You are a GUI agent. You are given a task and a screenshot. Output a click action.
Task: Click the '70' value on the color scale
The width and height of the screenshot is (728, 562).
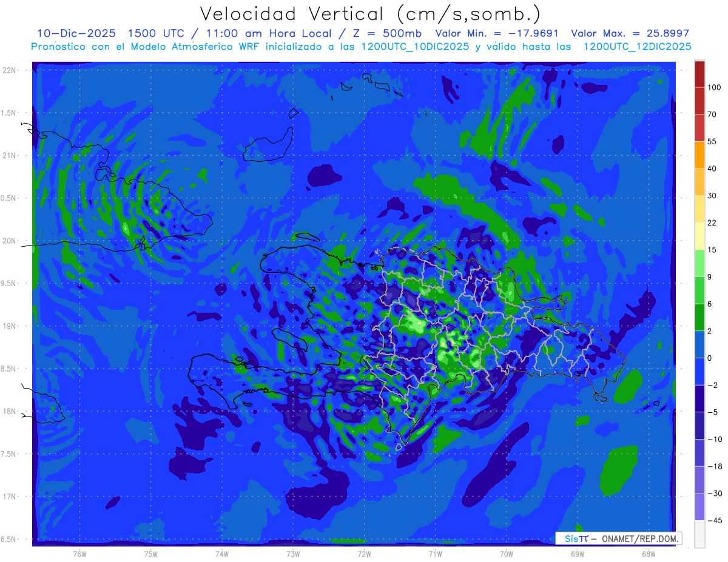click(713, 115)
